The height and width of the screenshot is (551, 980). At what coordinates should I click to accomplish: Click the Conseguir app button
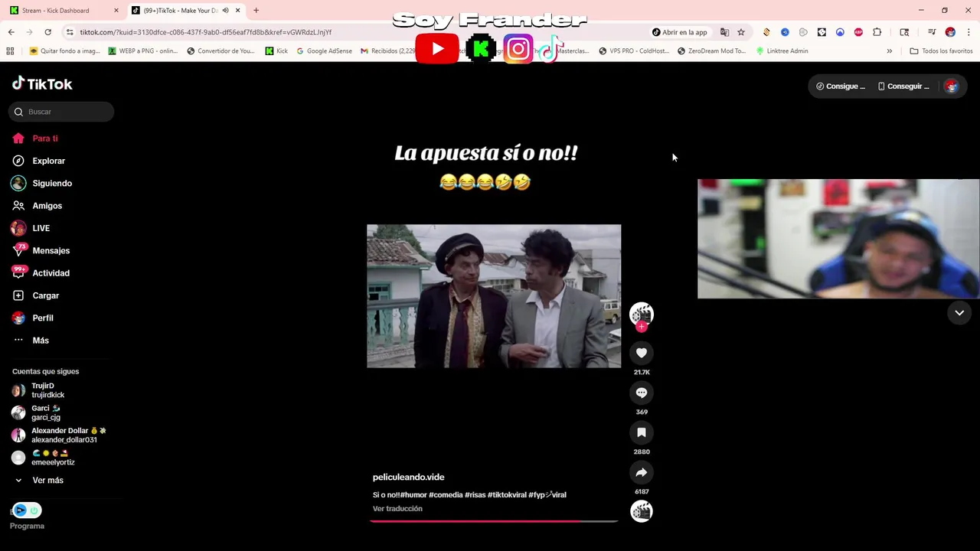pyautogui.click(x=903, y=86)
